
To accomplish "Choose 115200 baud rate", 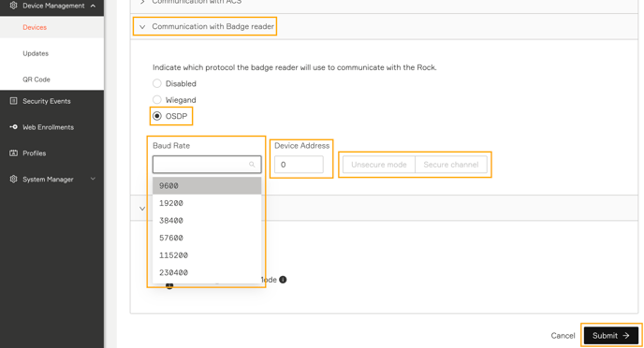I will [x=207, y=255].
